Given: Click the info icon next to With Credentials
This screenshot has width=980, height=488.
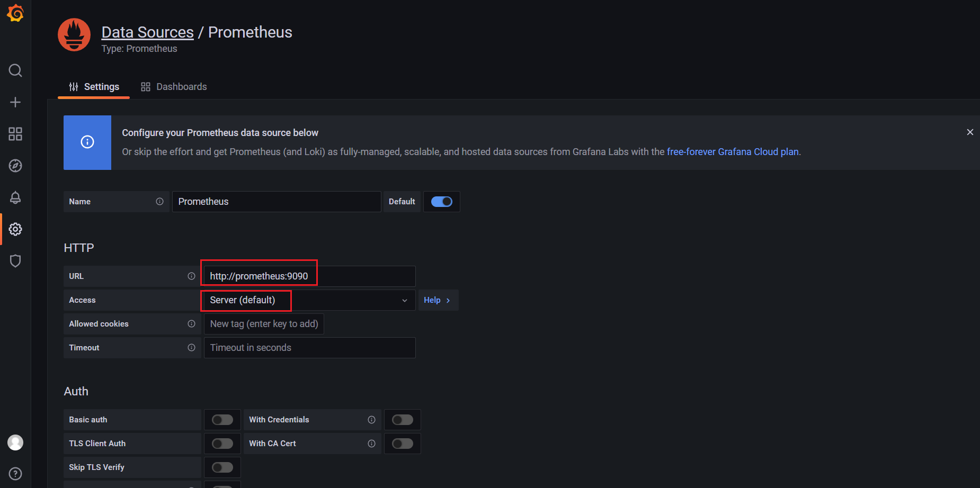Looking at the screenshot, I should [371, 420].
